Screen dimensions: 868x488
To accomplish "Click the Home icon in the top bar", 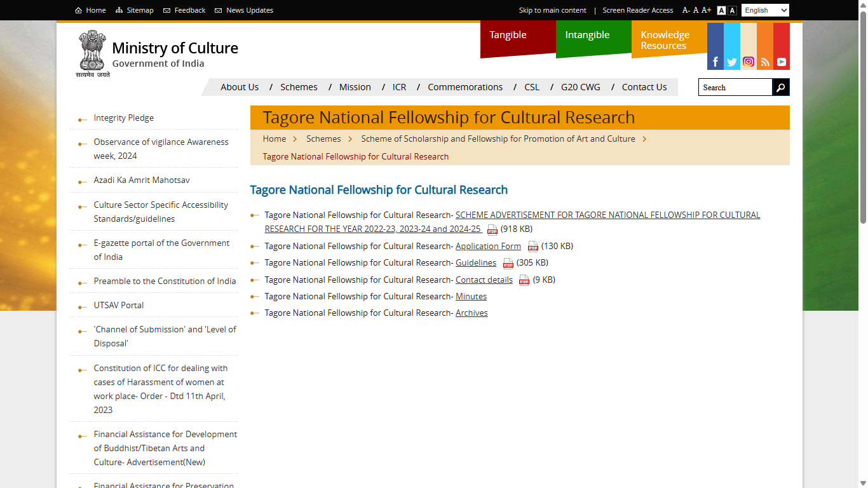I will [x=77, y=10].
